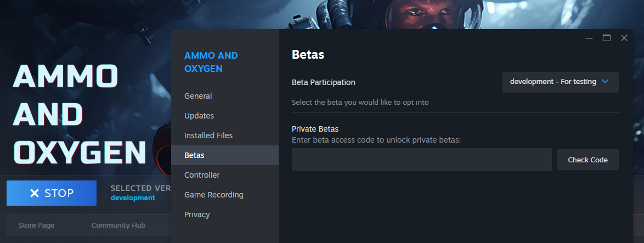
Task: Go to Community Hub
Action: coord(118,225)
